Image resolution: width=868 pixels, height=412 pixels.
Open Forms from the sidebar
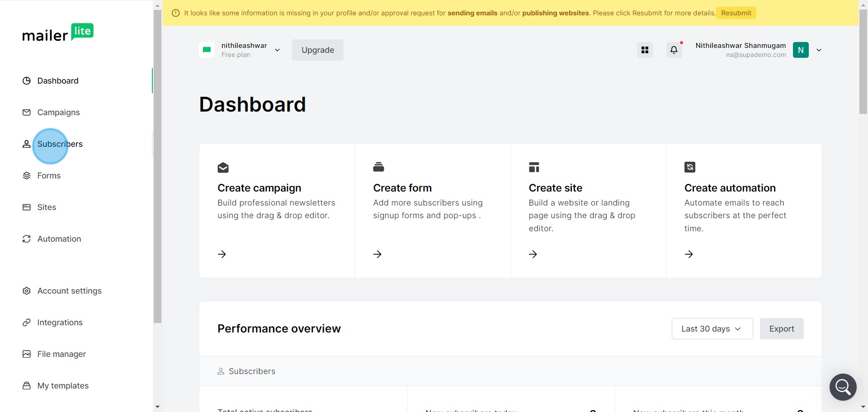point(49,176)
